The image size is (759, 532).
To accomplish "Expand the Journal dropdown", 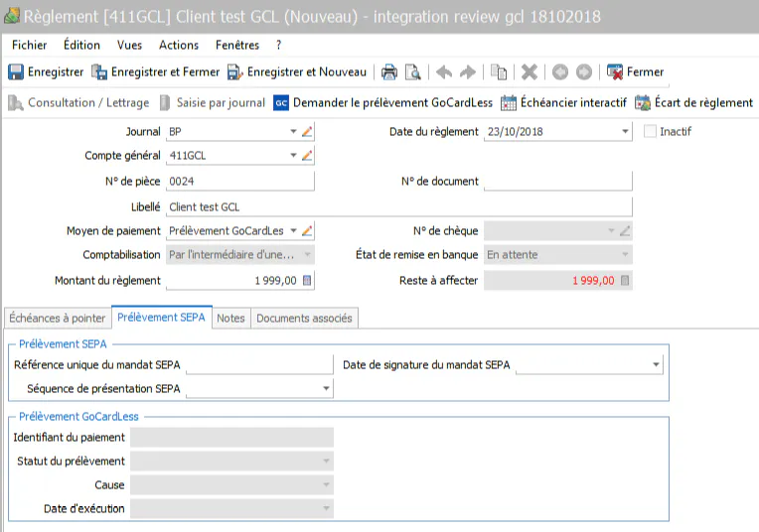I will click(x=293, y=132).
